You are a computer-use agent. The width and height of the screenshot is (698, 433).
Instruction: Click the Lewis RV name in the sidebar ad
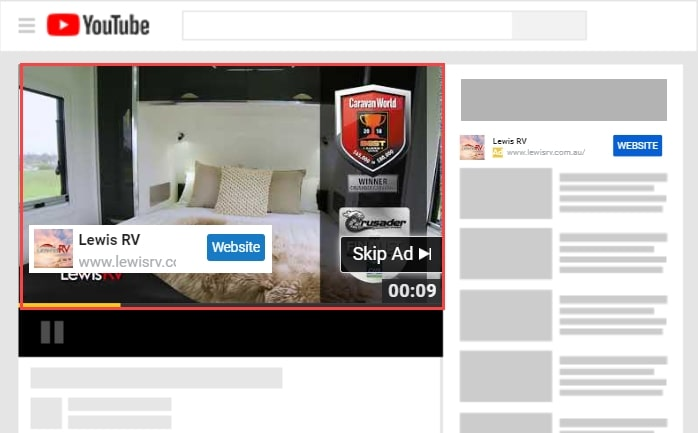point(509,141)
